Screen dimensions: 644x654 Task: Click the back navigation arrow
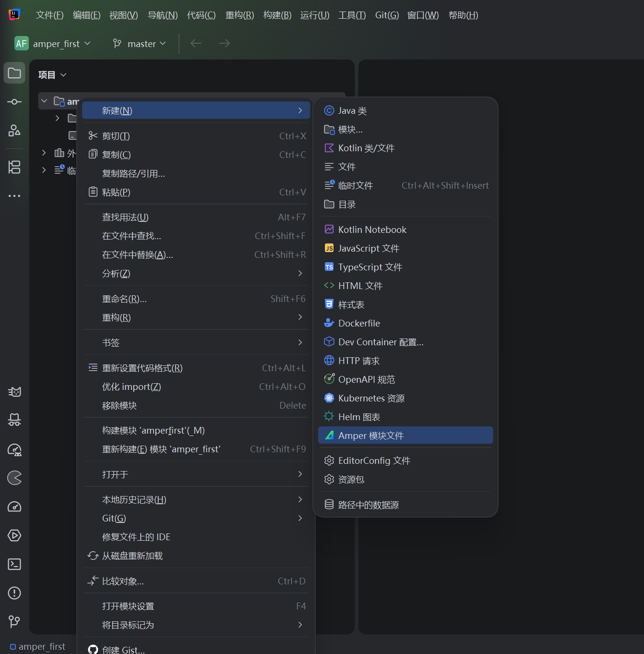click(196, 44)
